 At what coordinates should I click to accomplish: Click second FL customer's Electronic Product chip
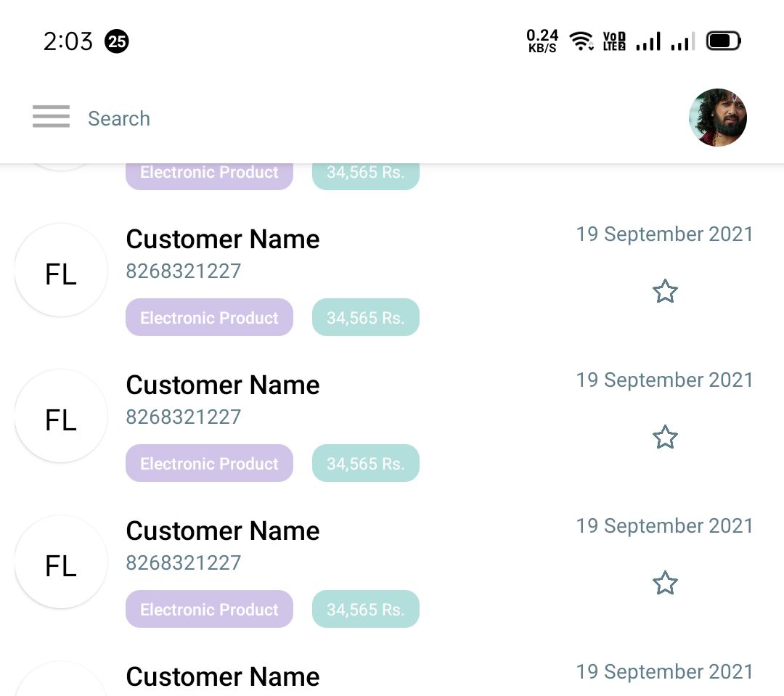click(209, 464)
